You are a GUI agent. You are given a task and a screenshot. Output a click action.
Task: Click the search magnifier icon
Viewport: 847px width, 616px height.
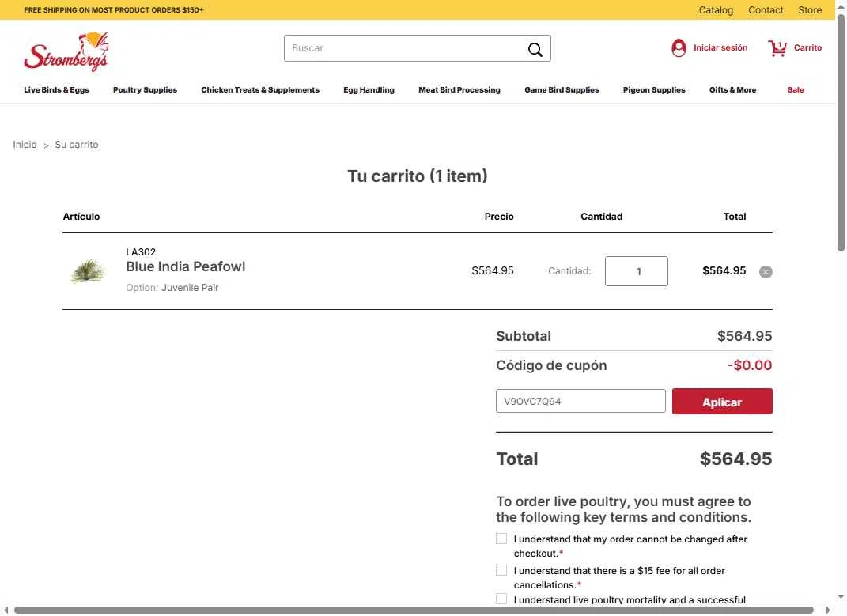pos(535,49)
